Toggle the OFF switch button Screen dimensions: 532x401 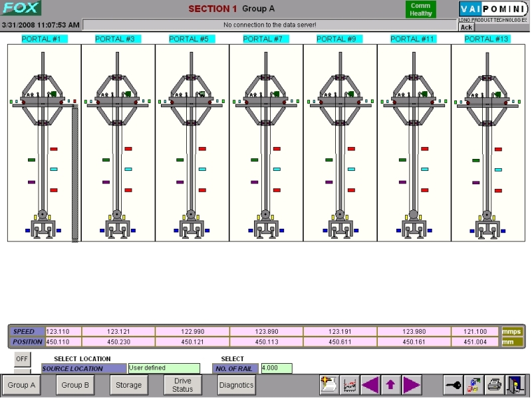[x=23, y=359]
